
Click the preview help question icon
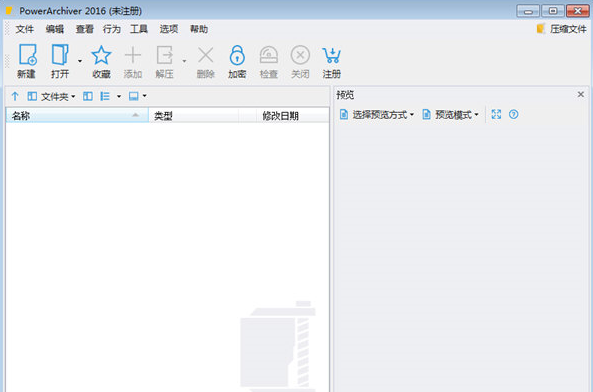point(514,114)
